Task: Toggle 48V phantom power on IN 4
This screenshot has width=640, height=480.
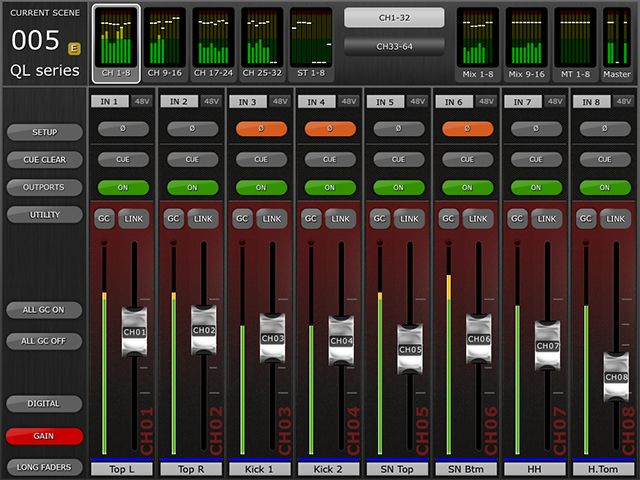Action: [x=348, y=101]
